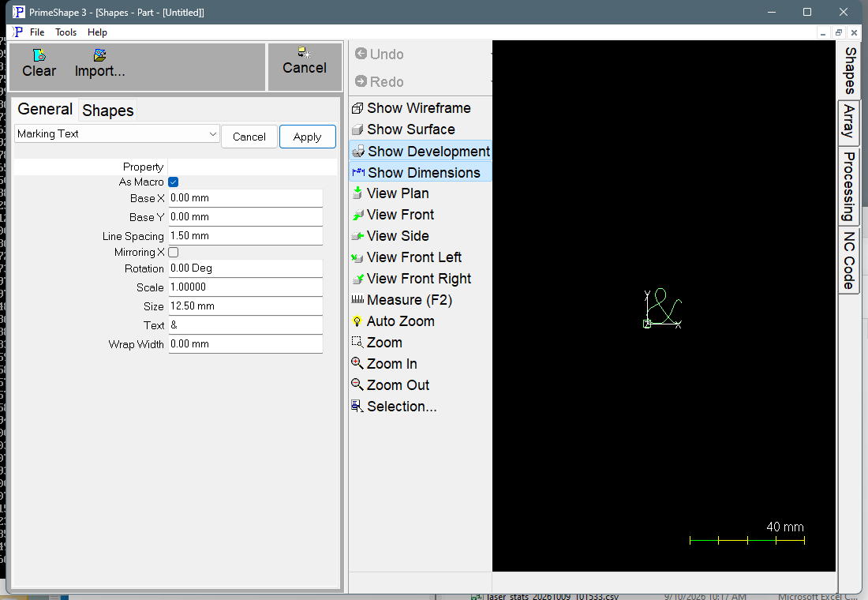Screen dimensions: 868x600
Task: Select the vertical Array side tab
Action: tap(850, 122)
